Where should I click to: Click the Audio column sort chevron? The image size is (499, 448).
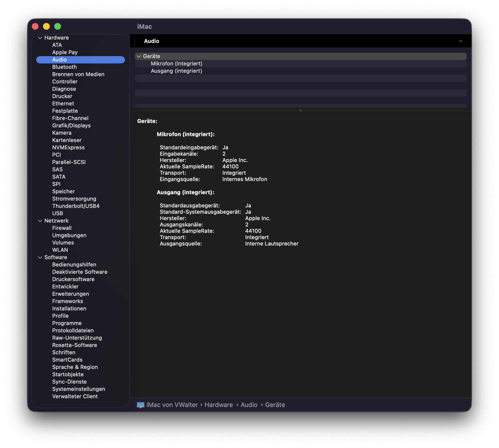(460, 41)
